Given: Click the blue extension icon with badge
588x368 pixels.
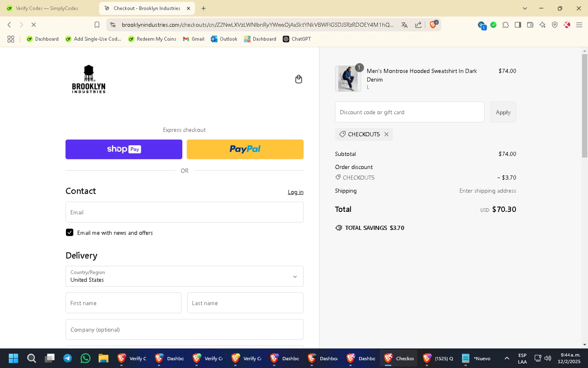Looking at the screenshot, I should click(x=482, y=26).
